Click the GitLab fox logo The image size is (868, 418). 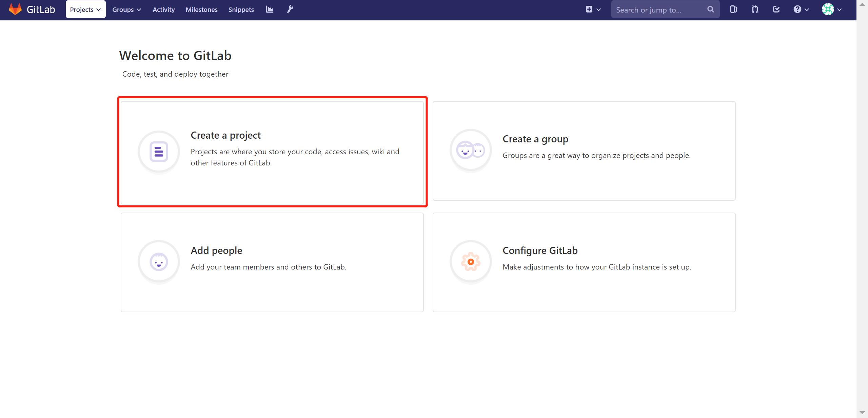click(x=15, y=9)
